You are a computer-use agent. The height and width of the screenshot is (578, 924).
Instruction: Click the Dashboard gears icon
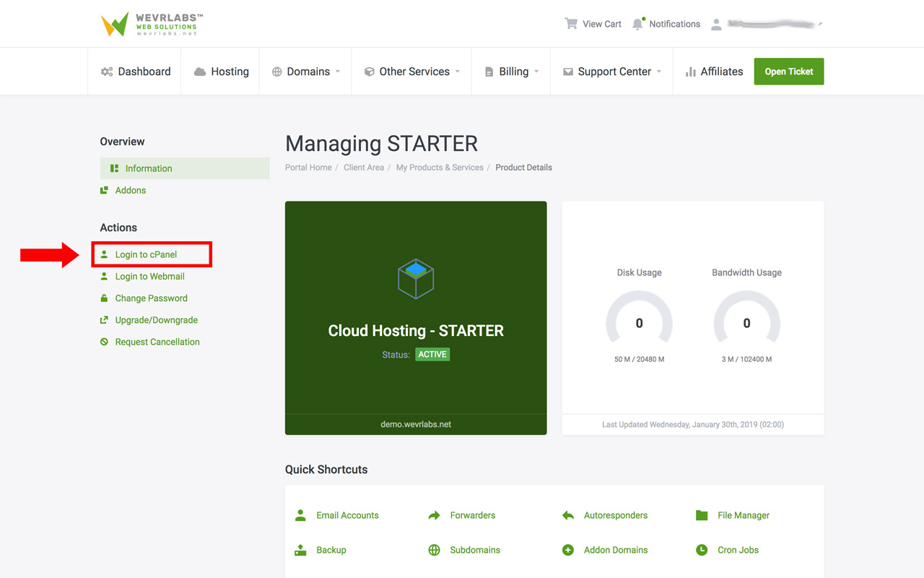[107, 72]
